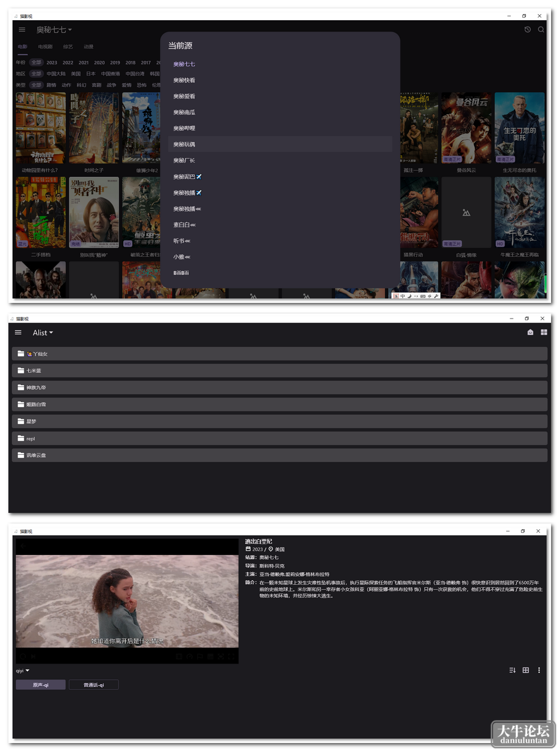The height and width of the screenshot is (752, 560).
Task: Click the search magnifier icon
Action: pyautogui.click(x=541, y=30)
